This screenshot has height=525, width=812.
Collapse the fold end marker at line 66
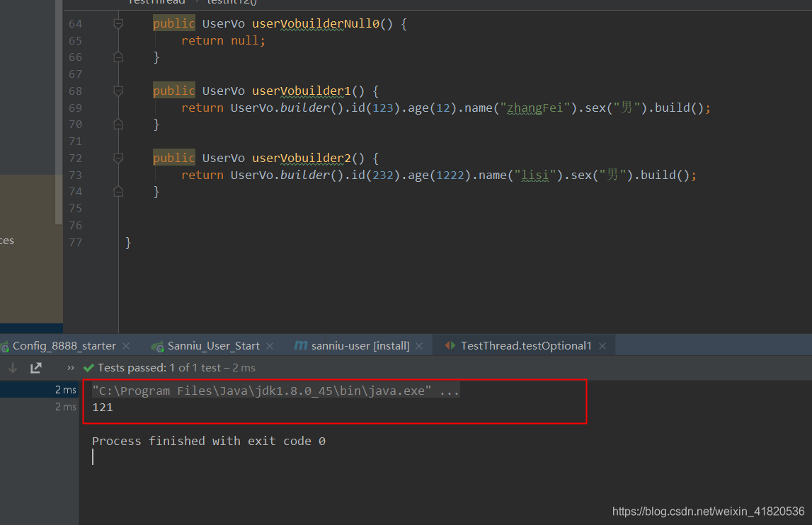[x=118, y=57]
